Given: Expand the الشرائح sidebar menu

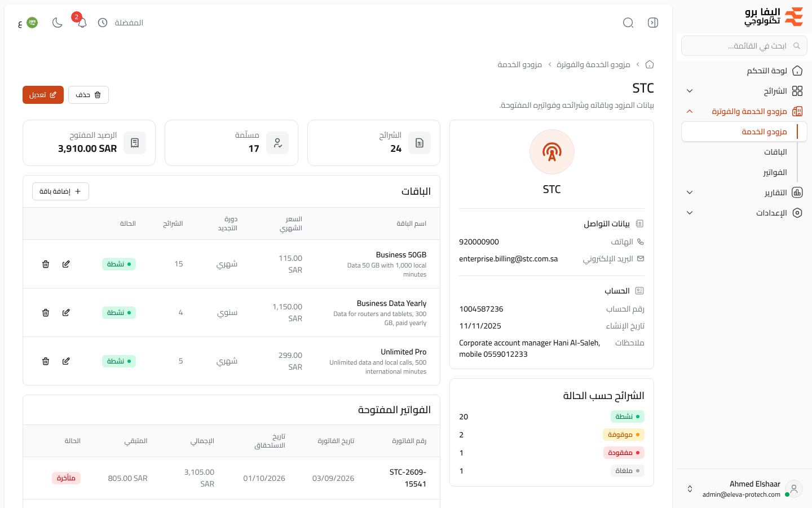Looking at the screenshot, I should (744, 91).
